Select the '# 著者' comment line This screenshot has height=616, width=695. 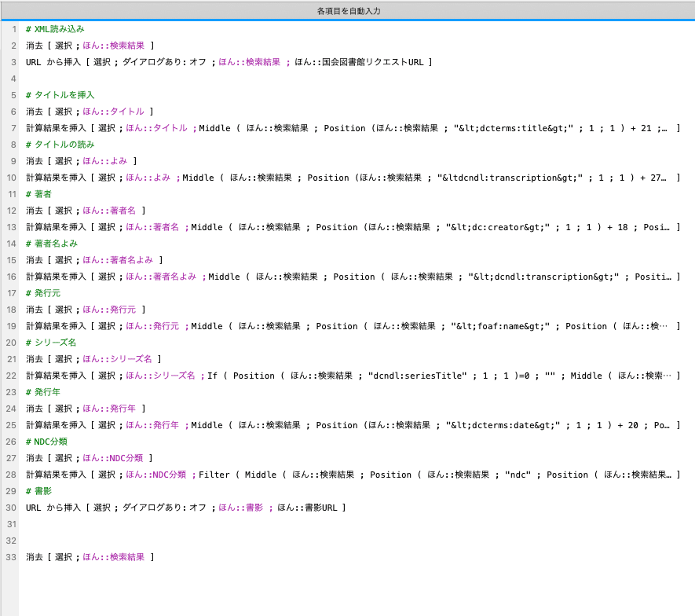point(38,194)
